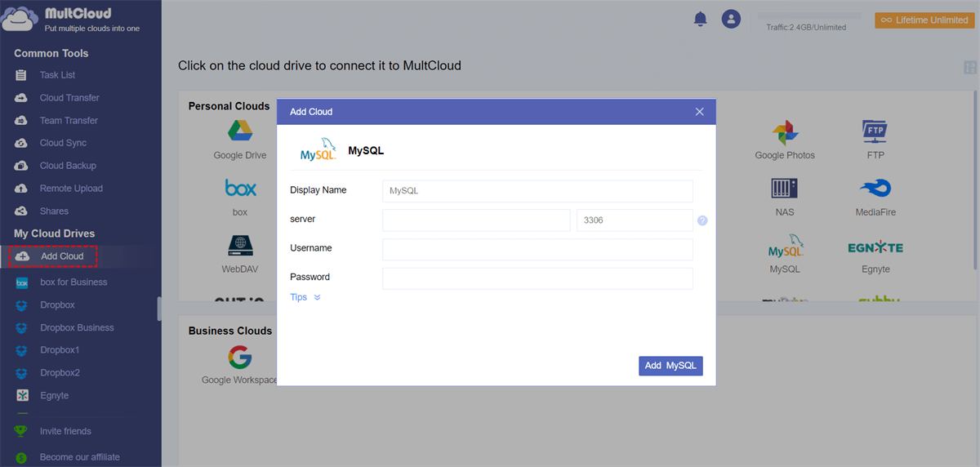Open the user account avatar
This screenshot has height=467, width=980.
(x=731, y=20)
